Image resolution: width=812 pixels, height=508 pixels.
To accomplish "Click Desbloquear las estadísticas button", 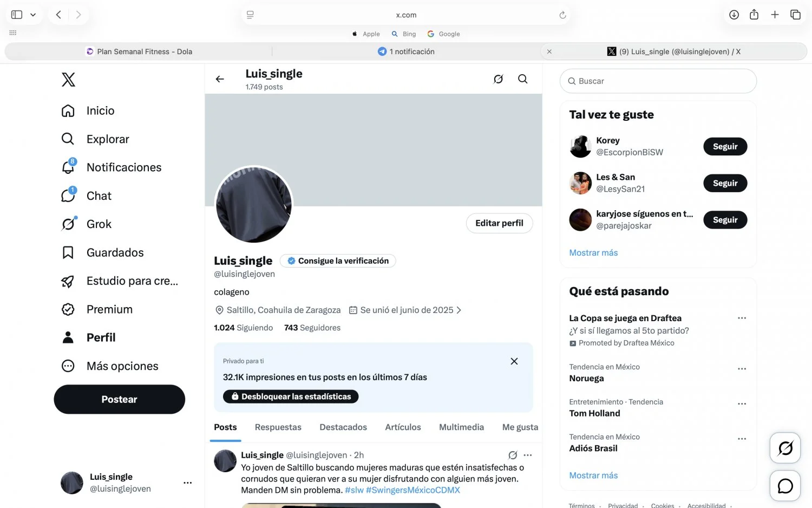I will pyautogui.click(x=291, y=396).
